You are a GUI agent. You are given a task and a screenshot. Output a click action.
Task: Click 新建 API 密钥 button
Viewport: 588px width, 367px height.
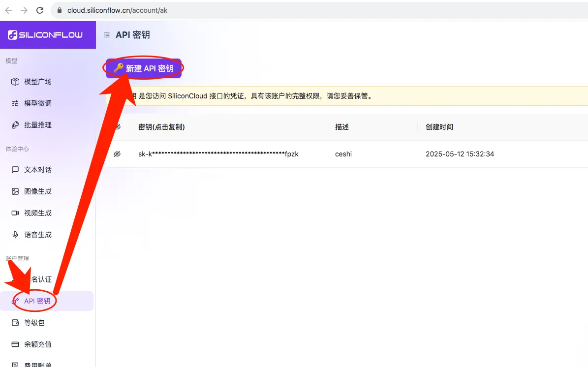pos(144,68)
